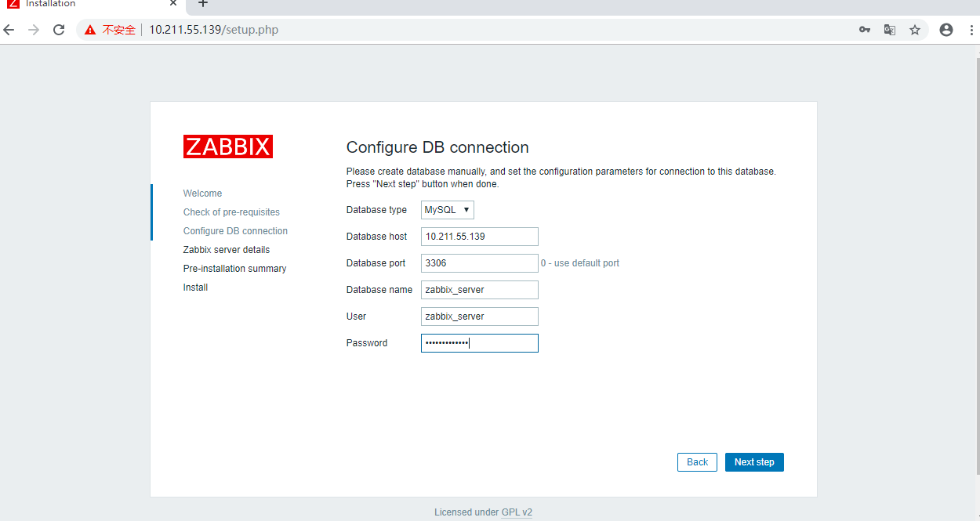This screenshot has width=980, height=521.
Task: Focus the Database host field
Action: coord(479,237)
